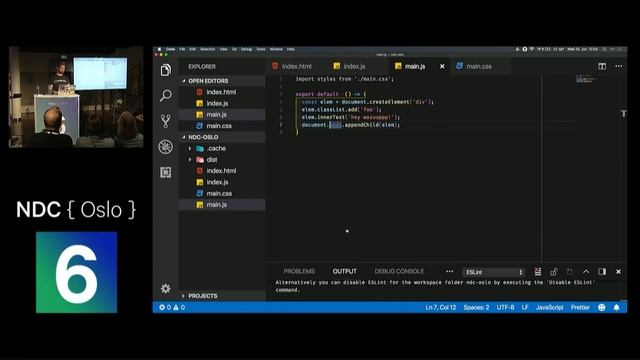This screenshot has height=360, width=640.
Task: Click the Spotlight search icon in menu bar
Action: pyautogui.click(x=604, y=49)
